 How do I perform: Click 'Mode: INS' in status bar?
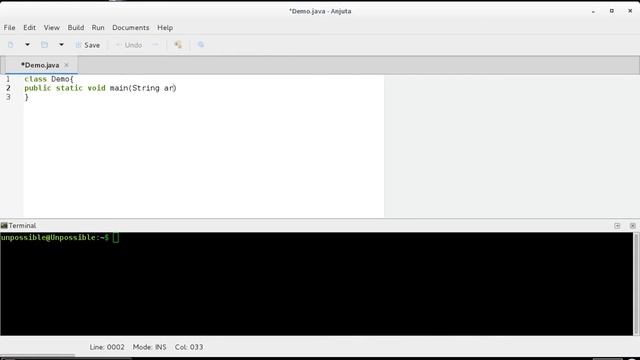(149, 347)
